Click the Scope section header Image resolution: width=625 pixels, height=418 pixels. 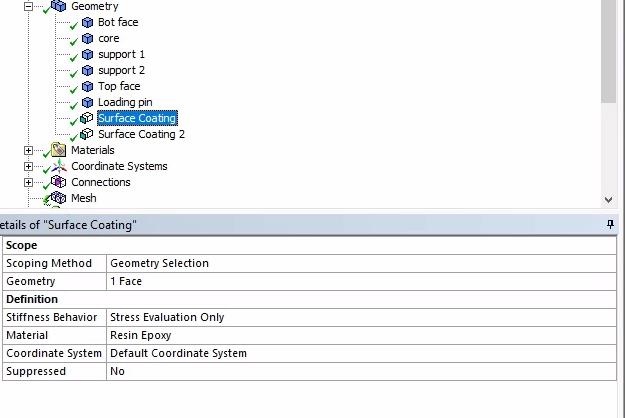(309, 245)
